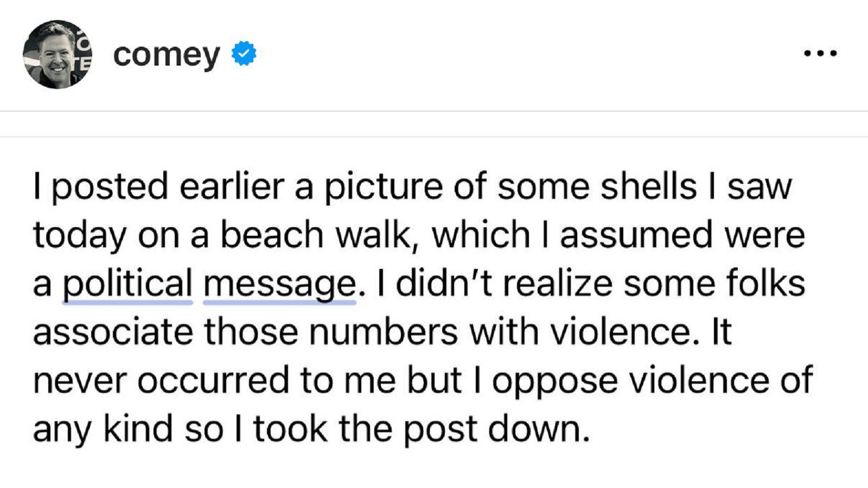Click the word "associate" in the post

pyautogui.click(x=113, y=332)
